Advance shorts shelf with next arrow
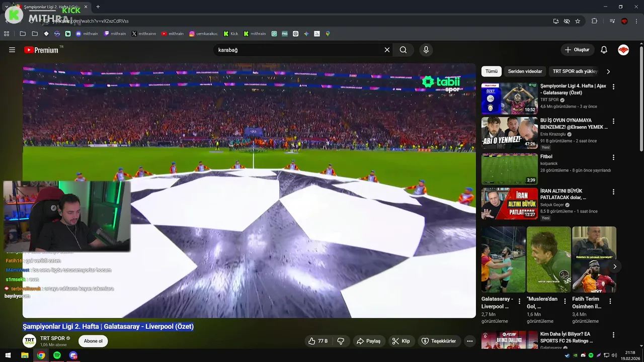 [x=614, y=266]
